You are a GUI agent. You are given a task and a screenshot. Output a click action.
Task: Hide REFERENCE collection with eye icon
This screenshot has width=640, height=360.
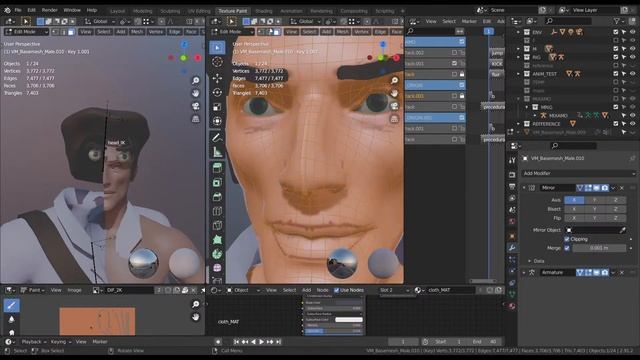tap(632, 124)
